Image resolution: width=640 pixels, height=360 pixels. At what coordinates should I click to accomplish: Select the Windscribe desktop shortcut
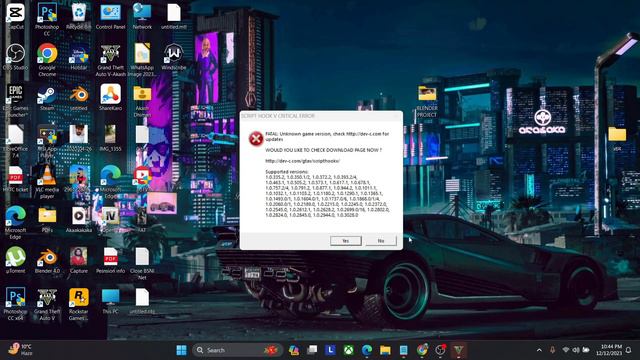[173, 57]
